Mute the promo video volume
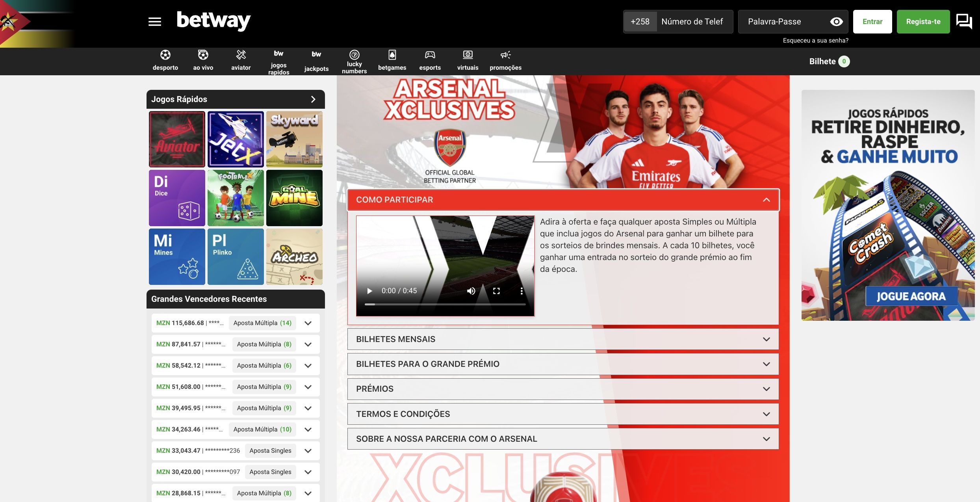980x502 pixels. [x=471, y=291]
